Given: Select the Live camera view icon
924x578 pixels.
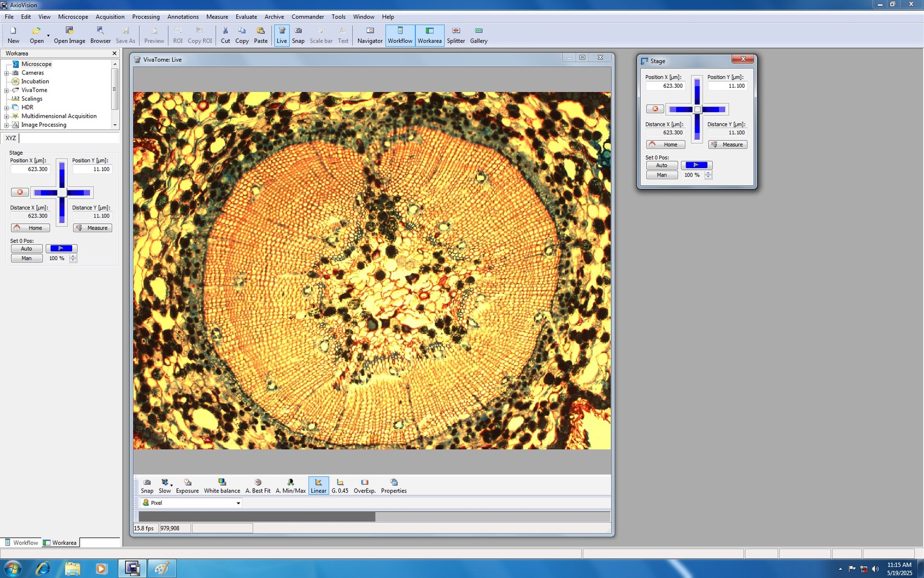Looking at the screenshot, I should 282,35.
